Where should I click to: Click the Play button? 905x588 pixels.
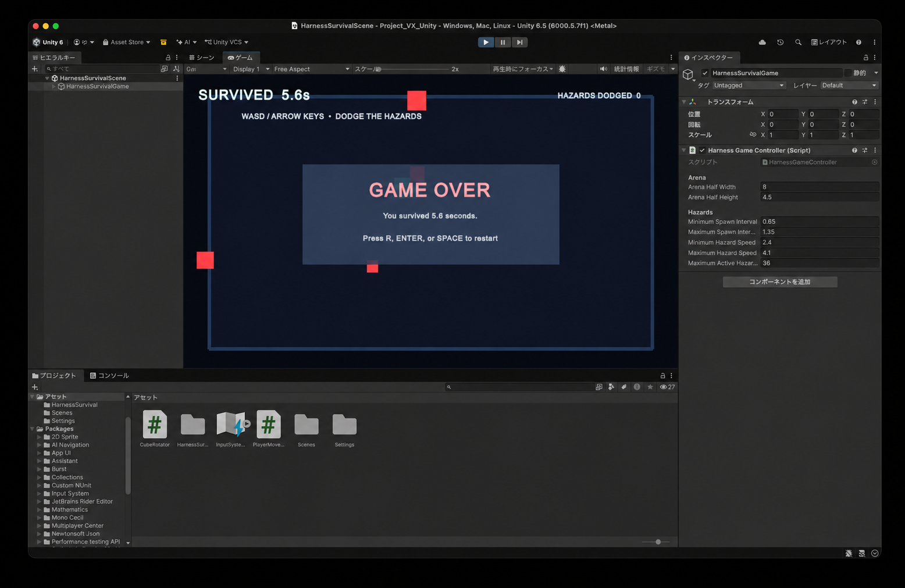coord(486,42)
